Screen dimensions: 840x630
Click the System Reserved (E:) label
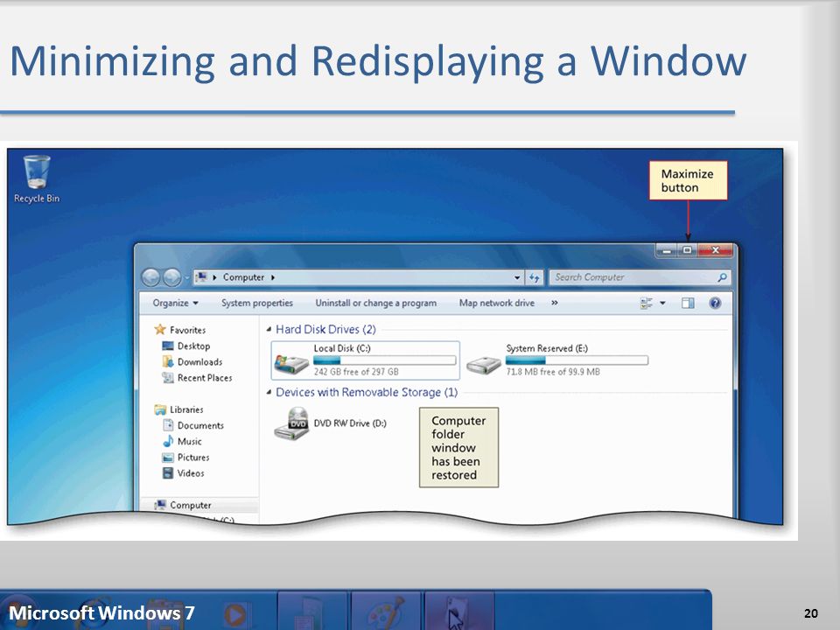[x=547, y=348]
